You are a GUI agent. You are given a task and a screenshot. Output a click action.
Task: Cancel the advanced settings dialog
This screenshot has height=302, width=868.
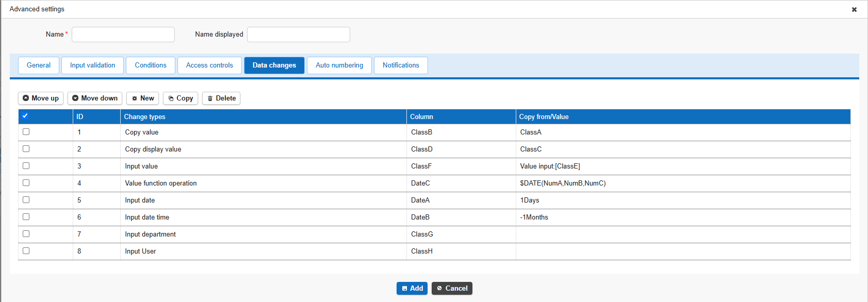click(452, 289)
